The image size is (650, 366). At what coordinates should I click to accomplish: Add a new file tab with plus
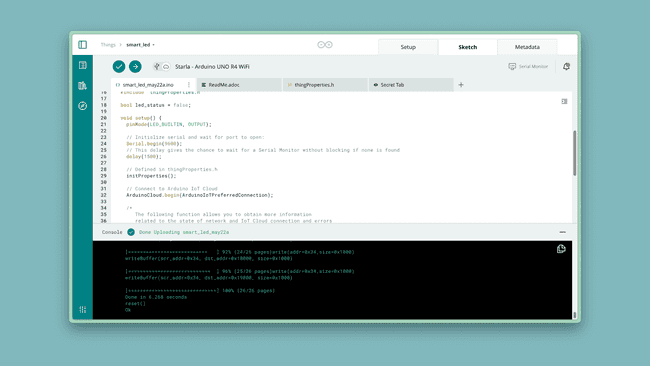pyautogui.click(x=461, y=85)
